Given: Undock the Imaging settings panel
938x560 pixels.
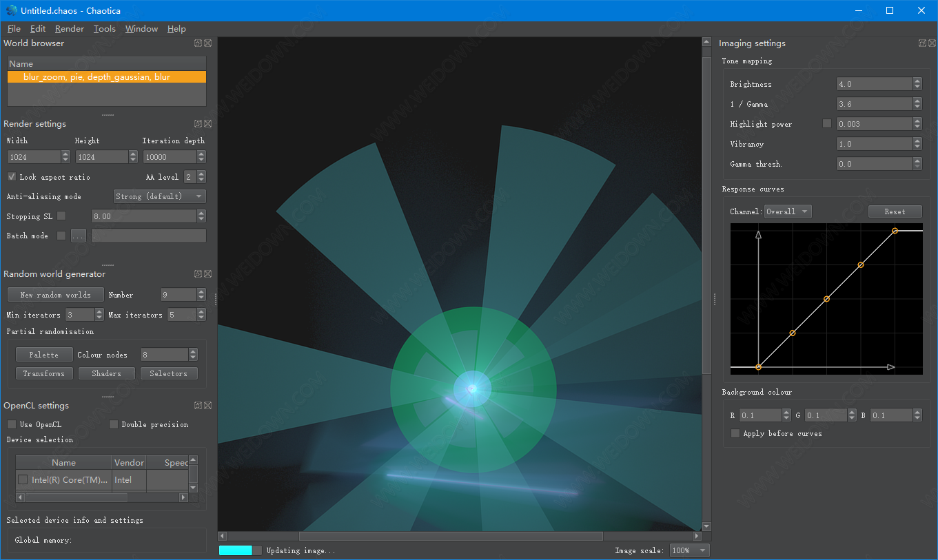Looking at the screenshot, I should pyautogui.click(x=922, y=43).
